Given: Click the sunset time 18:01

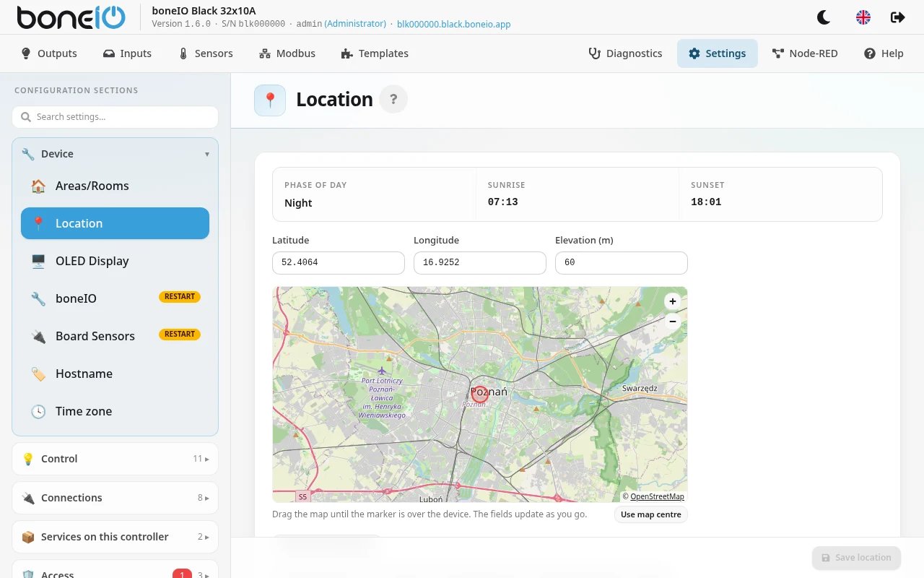Looking at the screenshot, I should [706, 202].
